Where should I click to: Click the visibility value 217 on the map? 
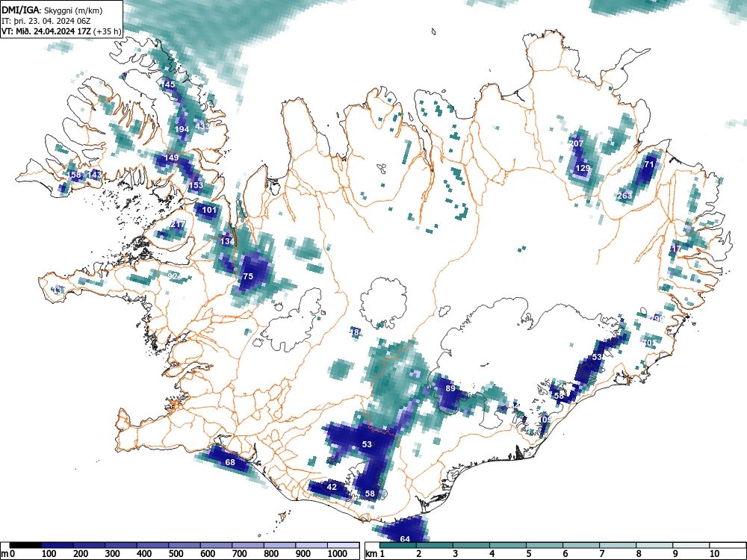(x=178, y=224)
